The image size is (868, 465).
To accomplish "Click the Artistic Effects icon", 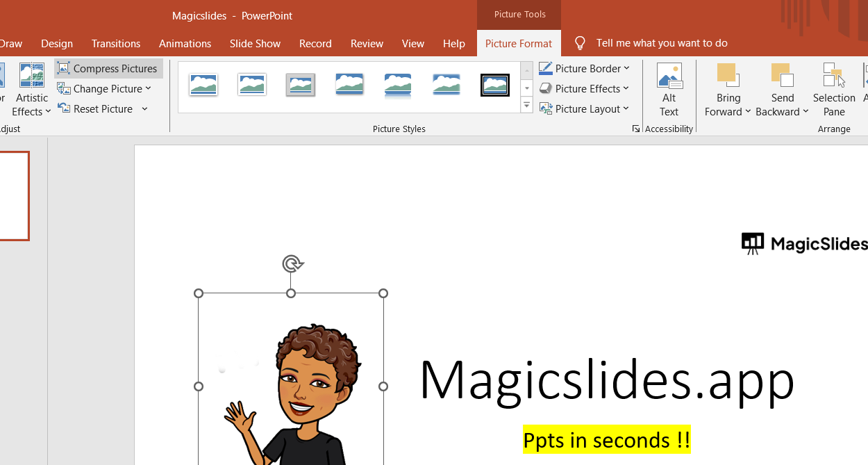I will pyautogui.click(x=32, y=75).
